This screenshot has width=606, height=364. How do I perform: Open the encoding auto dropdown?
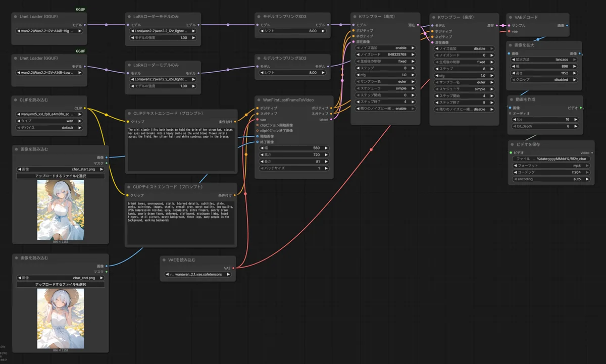[x=551, y=179]
